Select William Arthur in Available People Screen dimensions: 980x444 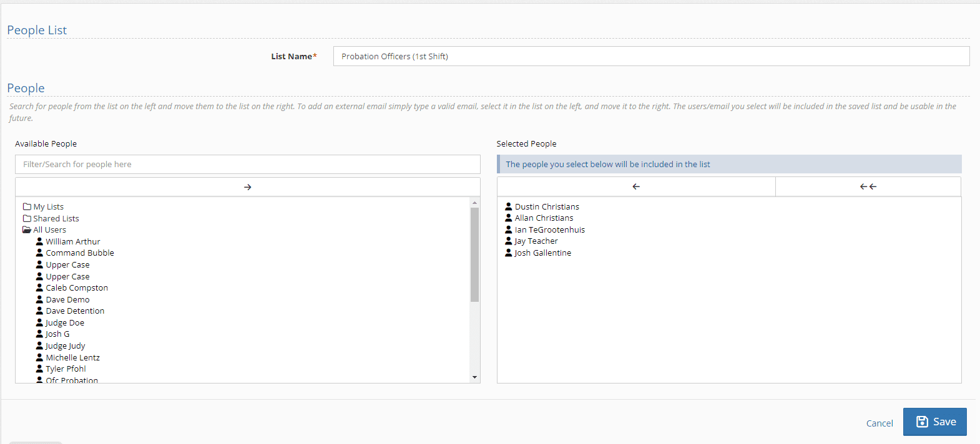72,241
